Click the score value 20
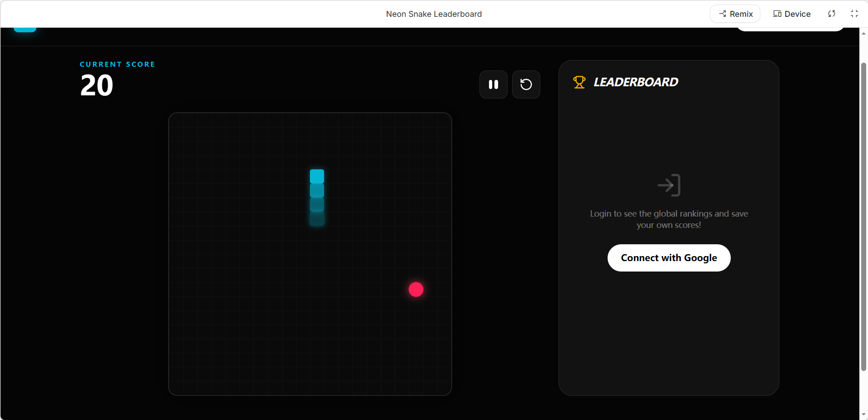The height and width of the screenshot is (420, 868). [x=96, y=85]
